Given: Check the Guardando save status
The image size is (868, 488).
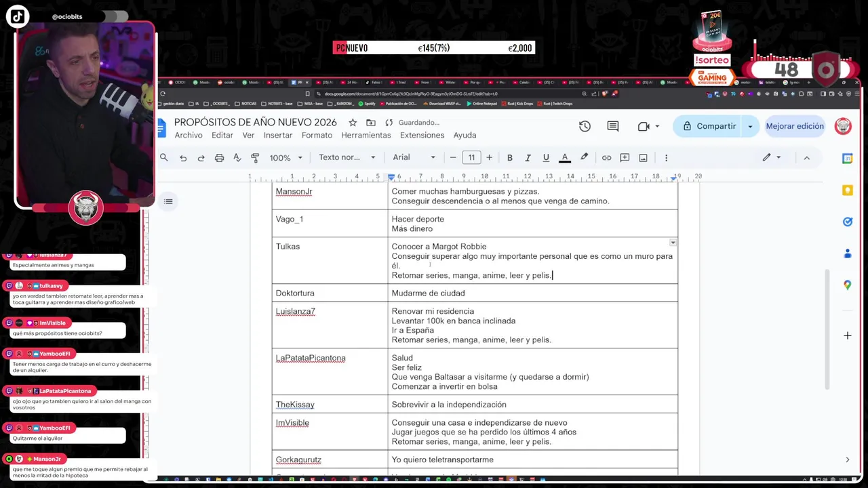Looking at the screenshot, I should click(414, 123).
